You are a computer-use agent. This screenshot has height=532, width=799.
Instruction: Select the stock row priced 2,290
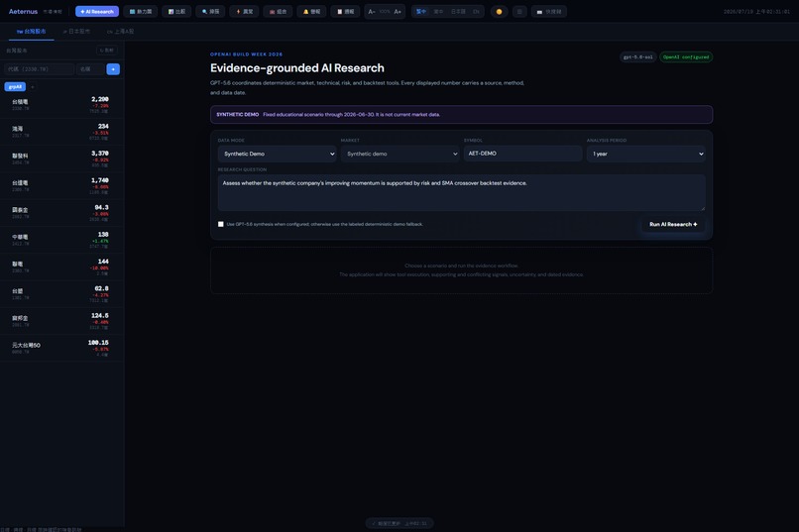coord(61,104)
